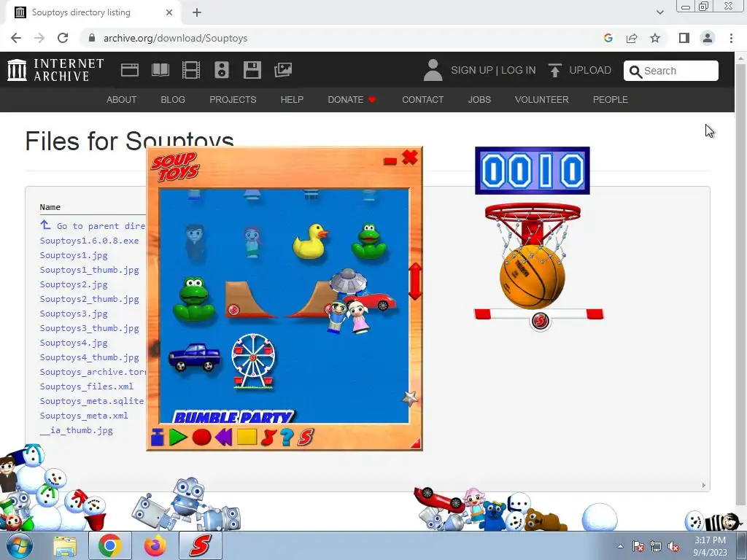The image size is (747, 560).
Task: Open the HELP menu item
Action: coord(292,99)
